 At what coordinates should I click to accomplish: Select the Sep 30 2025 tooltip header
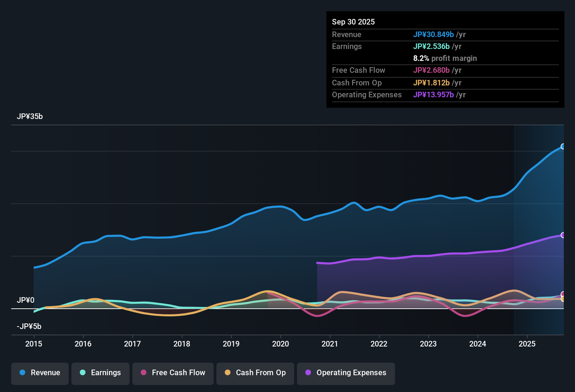pyautogui.click(x=353, y=22)
